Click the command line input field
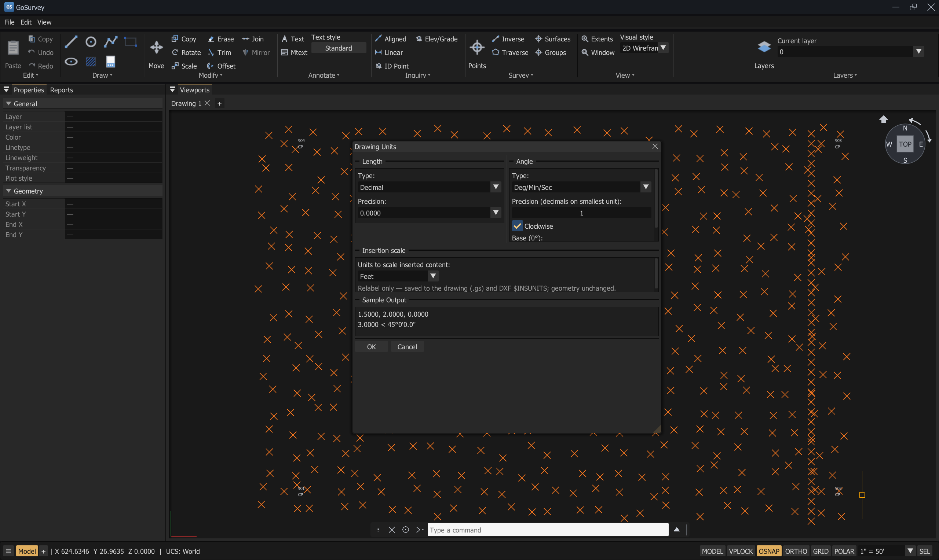939x560 pixels. coord(548,530)
